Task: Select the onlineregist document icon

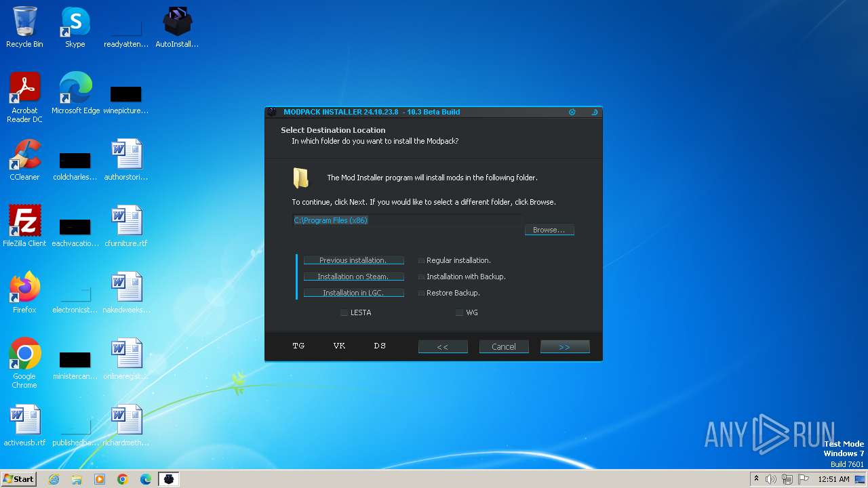Action: click(126, 359)
